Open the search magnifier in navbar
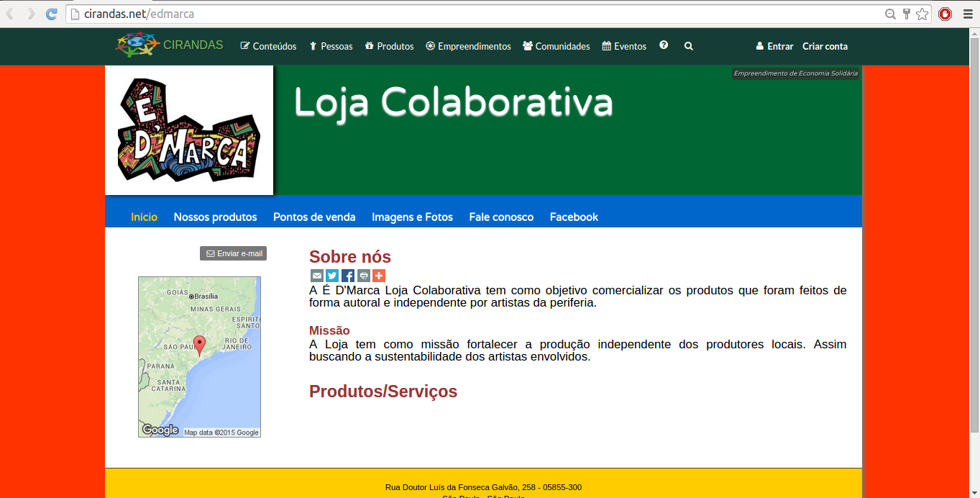The height and width of the screenshot is (498, 980). pos(689,46)
